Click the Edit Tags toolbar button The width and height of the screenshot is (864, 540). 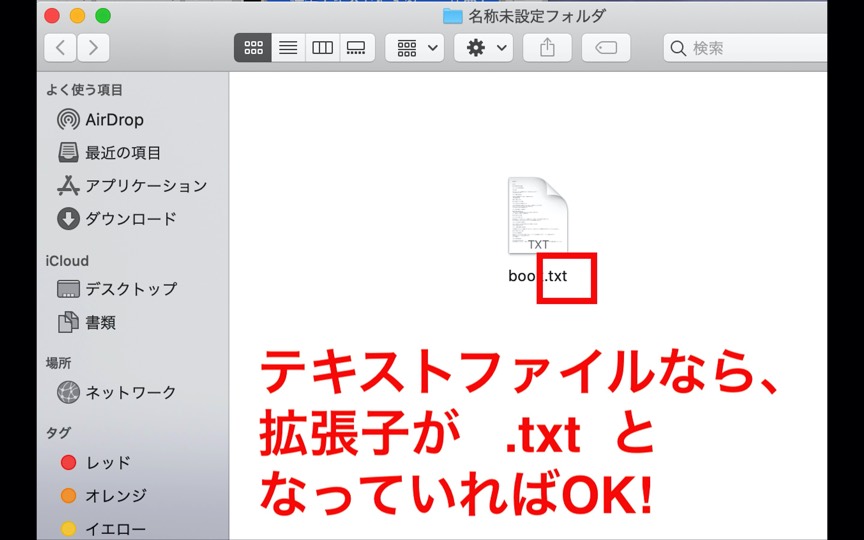coord(606,47)
